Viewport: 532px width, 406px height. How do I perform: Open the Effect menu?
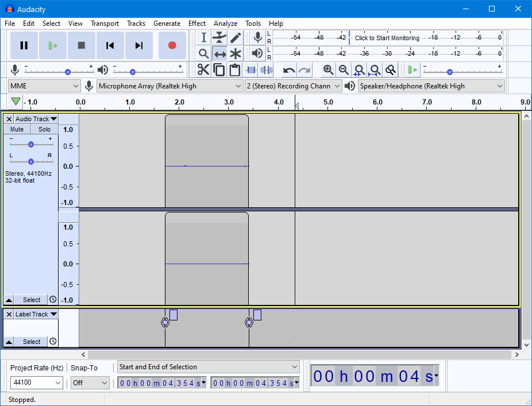coord(197,24)
